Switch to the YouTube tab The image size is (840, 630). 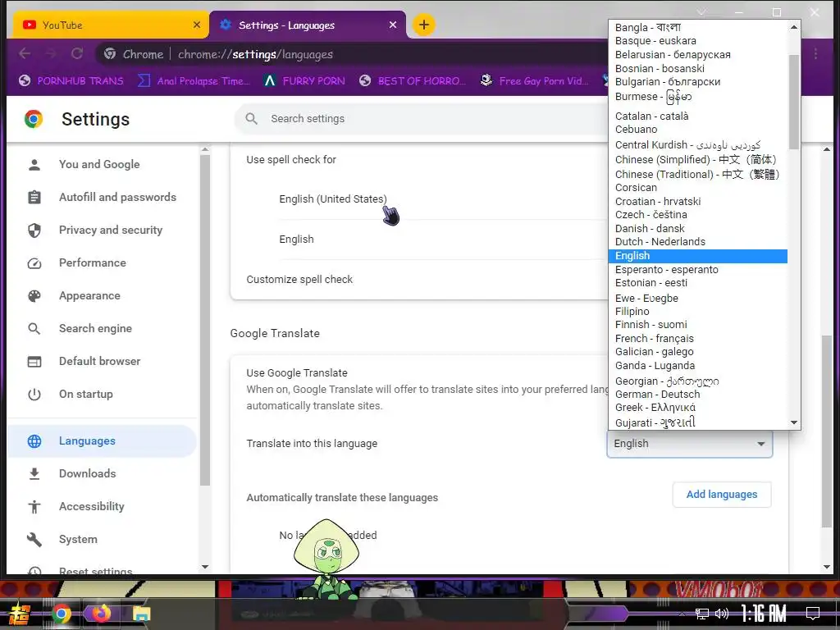tap(110, 25)
